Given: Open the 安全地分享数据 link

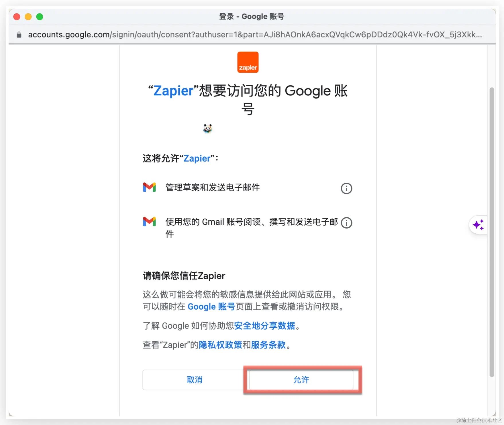Looking at the screenshot, I should coord(264,326).
